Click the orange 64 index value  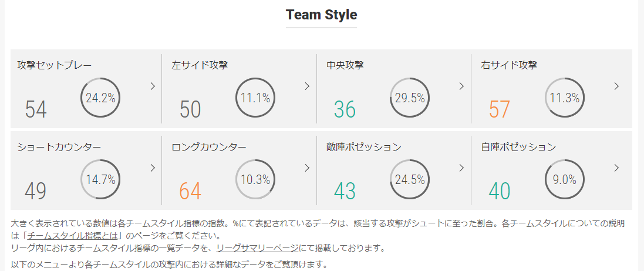click(x=190, y=191)
